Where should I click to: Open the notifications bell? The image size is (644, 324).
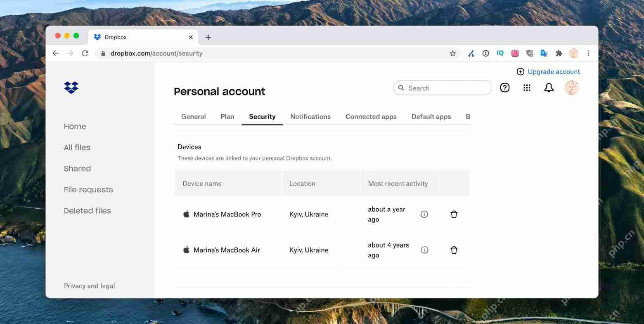[x=549, y=88]
